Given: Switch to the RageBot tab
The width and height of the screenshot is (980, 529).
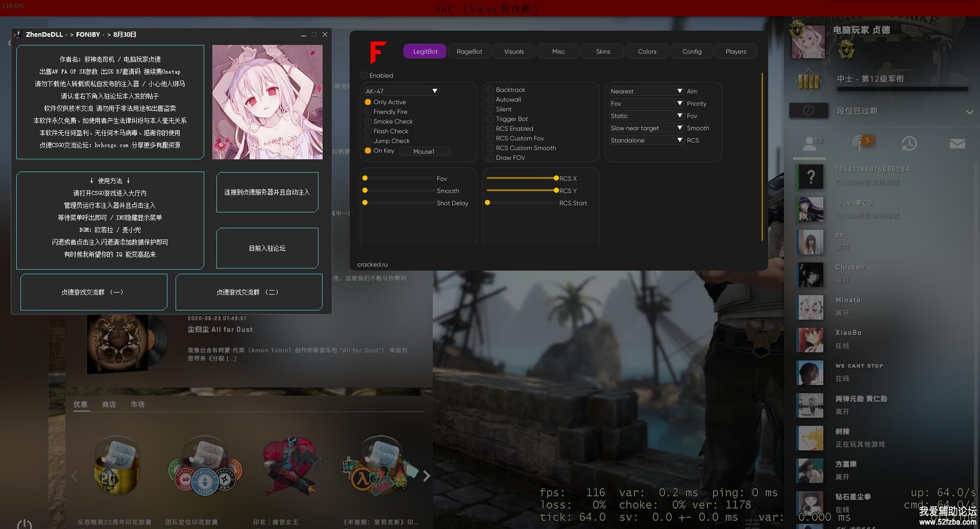Looking at the screenshot, I should pyautogui.click(x=470, y=51).
